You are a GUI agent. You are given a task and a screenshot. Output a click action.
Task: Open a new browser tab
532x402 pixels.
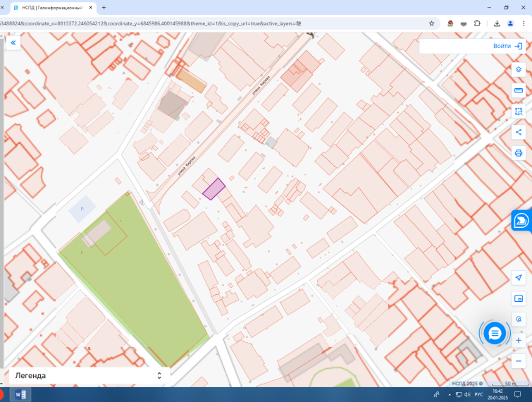104,8
